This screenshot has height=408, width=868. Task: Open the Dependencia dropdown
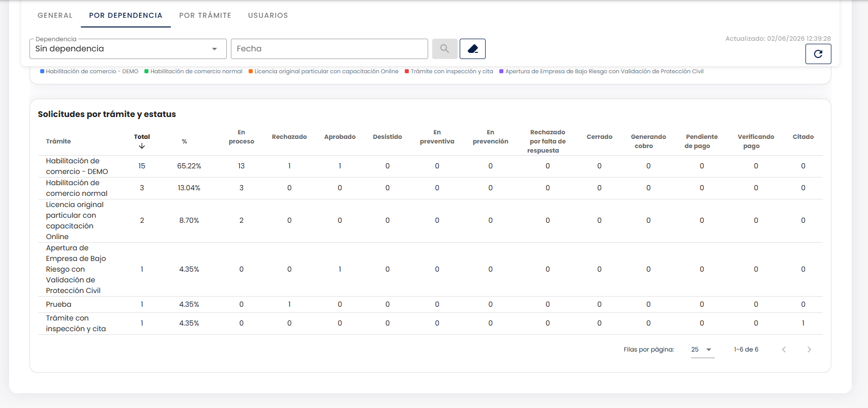click(x=128, y=49)
